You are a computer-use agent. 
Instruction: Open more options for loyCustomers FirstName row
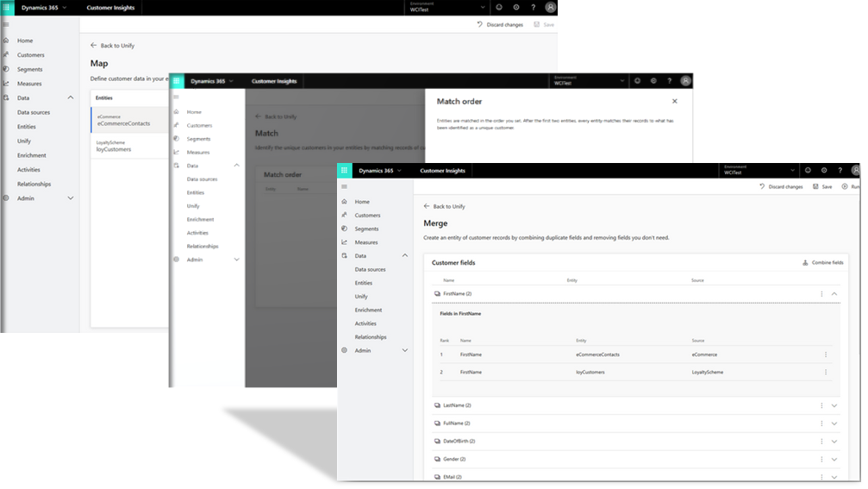(826, 373)
